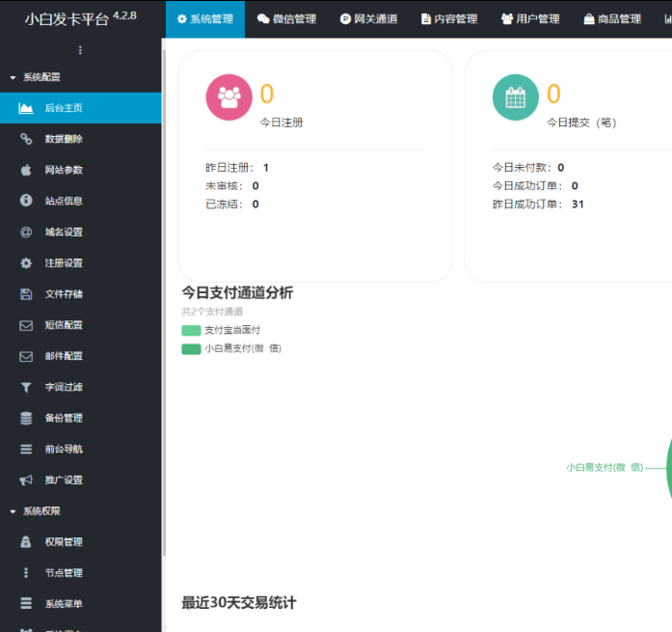The width and height of the screenshot is (672, 632).
Task: Collapse the 系统配置 sidebar group
Action: click(40, 77)
